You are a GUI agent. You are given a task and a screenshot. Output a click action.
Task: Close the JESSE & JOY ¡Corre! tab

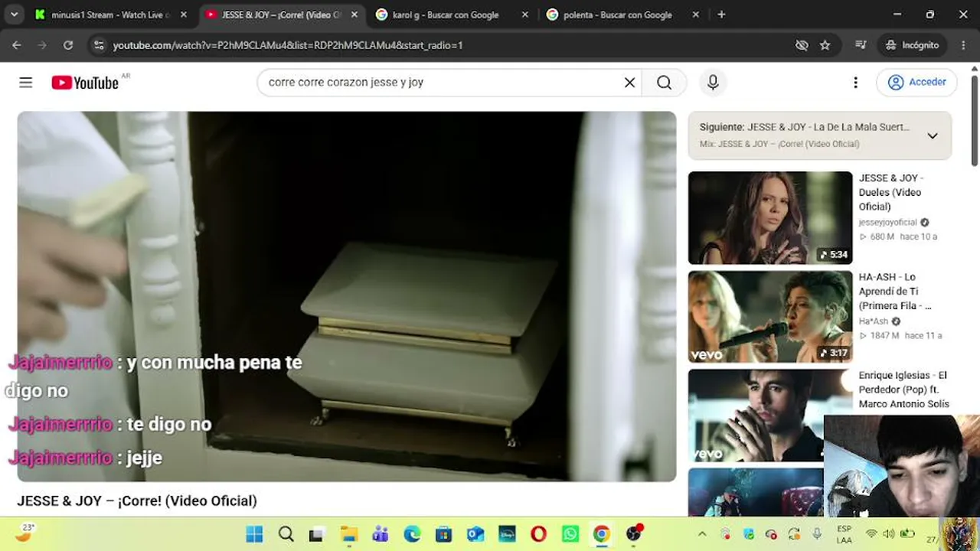(354, 15)
